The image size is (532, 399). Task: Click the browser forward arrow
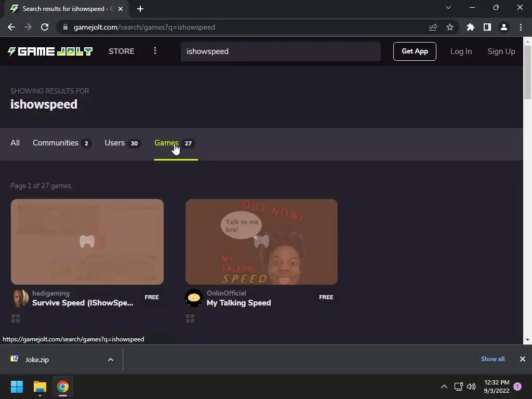coord(28,27)
